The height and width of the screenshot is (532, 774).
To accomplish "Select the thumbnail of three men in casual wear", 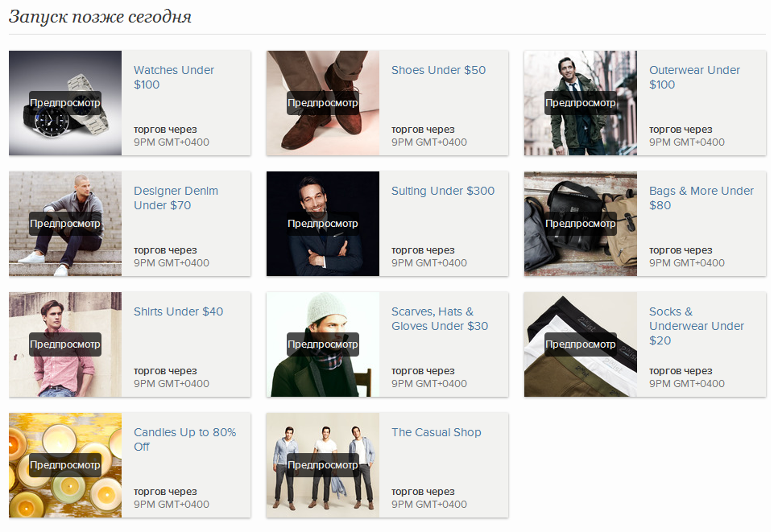I will [x=323, y=465].
